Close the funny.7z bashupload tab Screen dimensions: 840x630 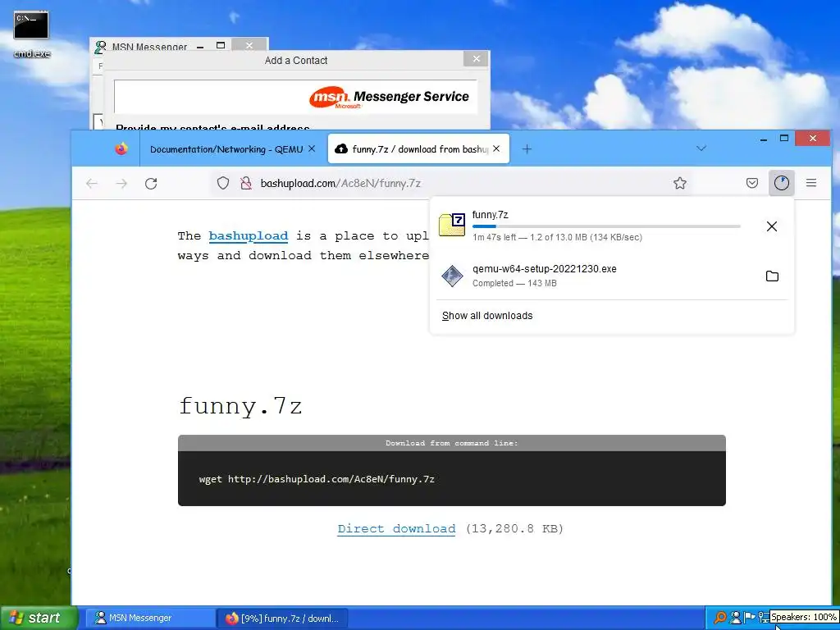tap(496, 149)
